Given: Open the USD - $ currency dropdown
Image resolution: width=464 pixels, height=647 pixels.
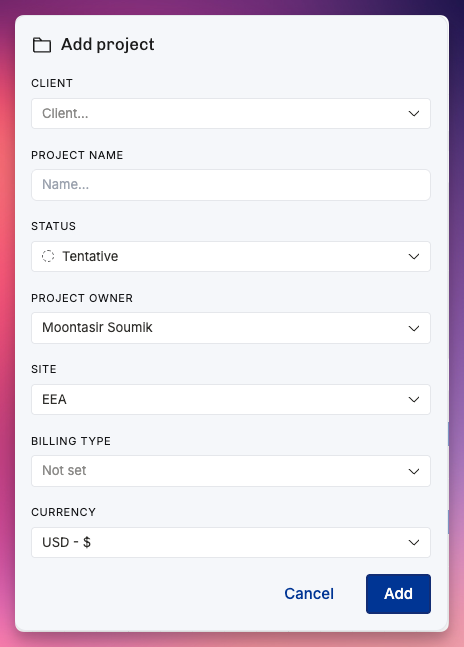Looking at the screenshot, I should (231, 542).
